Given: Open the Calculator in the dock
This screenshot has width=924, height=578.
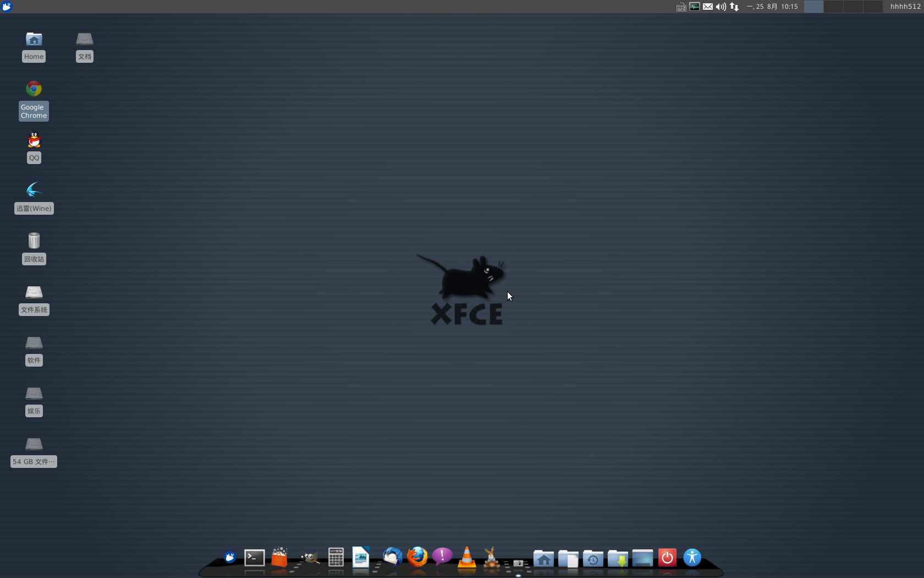Looking at the screenshot, I should [335, 557].
